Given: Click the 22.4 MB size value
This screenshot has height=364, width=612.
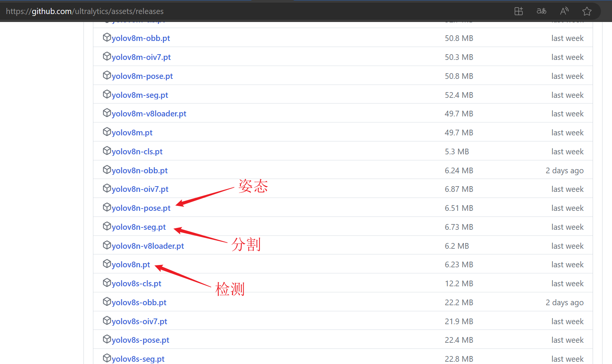Looking at the screenshot, I should pyautogui.click(x=459, y=340).
